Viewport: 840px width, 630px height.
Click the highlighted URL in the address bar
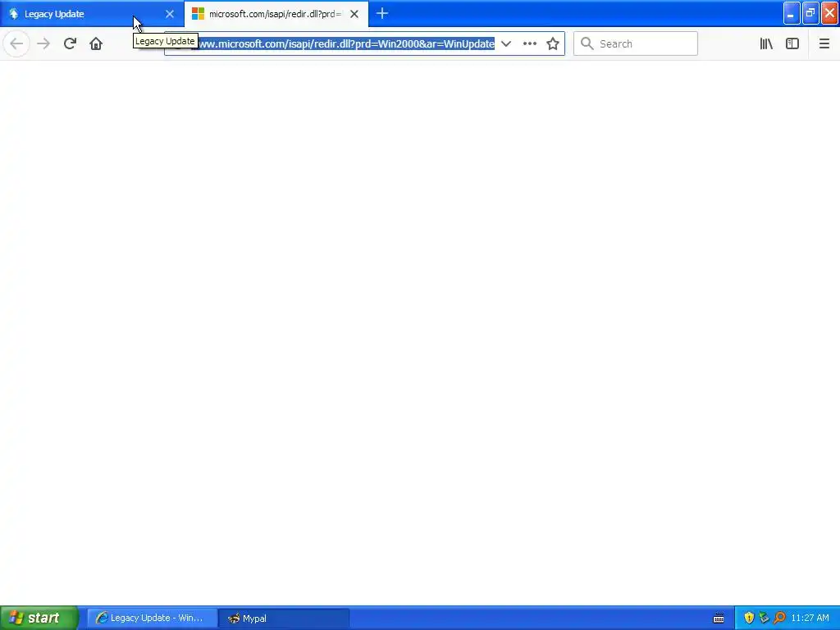[x=345, y=44]
